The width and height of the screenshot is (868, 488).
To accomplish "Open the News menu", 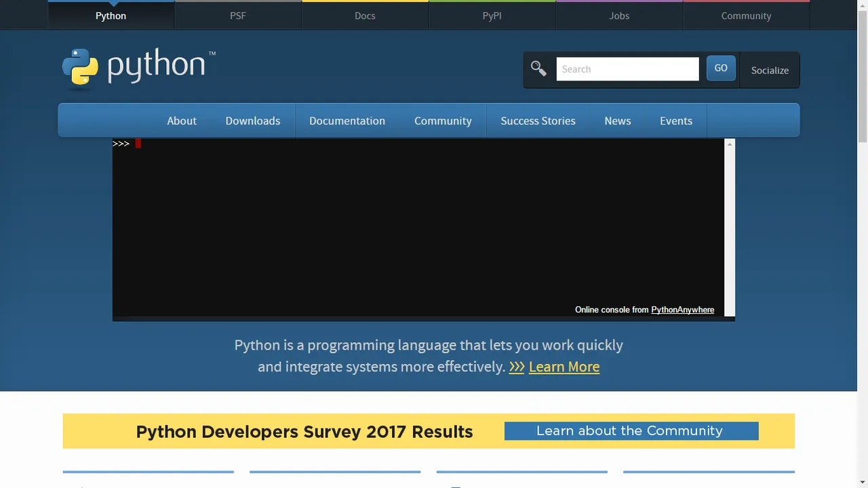I will 618,121.
